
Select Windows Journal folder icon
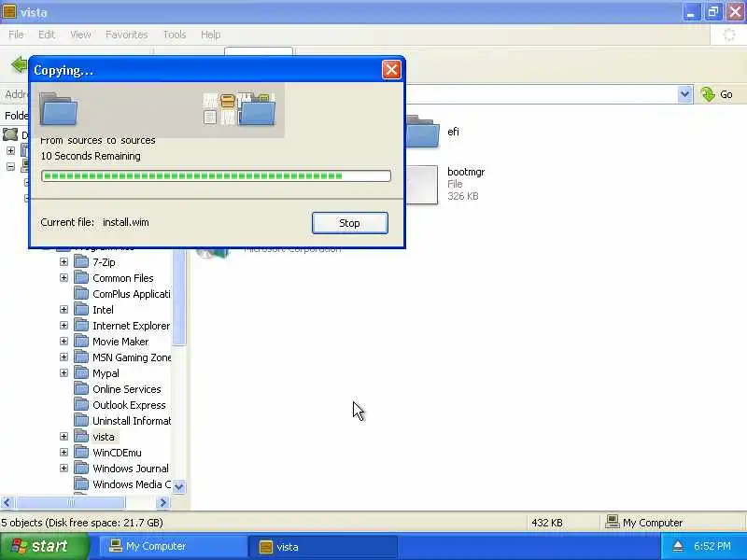click(82, 469)
